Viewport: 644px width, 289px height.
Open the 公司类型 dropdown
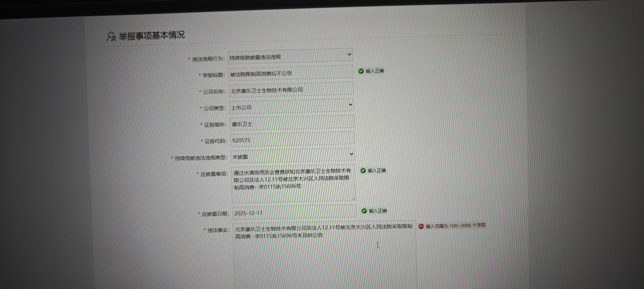[291, 106]
